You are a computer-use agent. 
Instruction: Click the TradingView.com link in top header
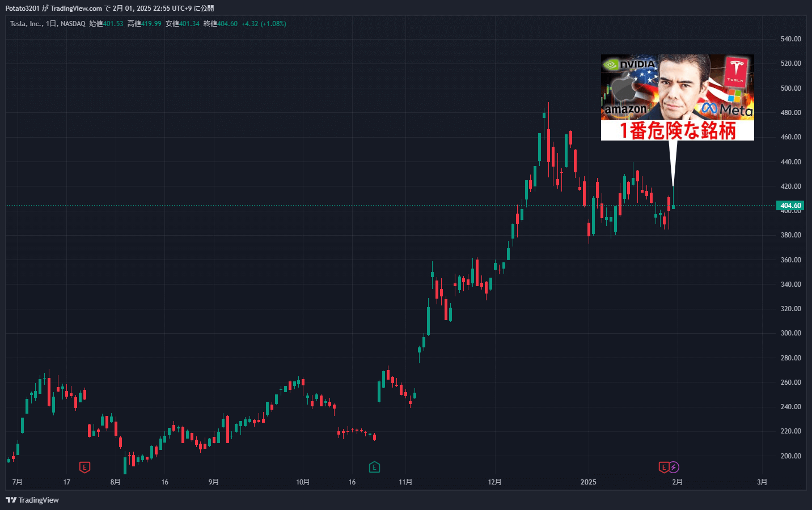click(x=76, y=8)
